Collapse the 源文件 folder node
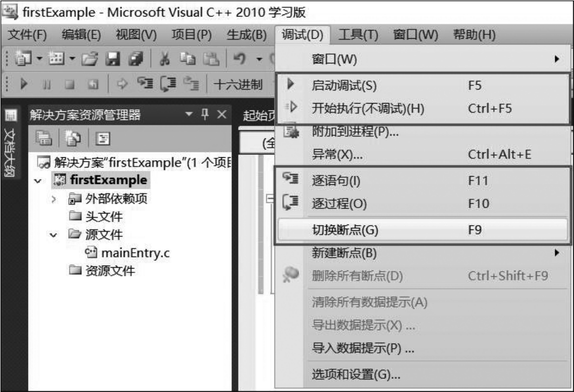Screen dimensions: 574x392 53,235
